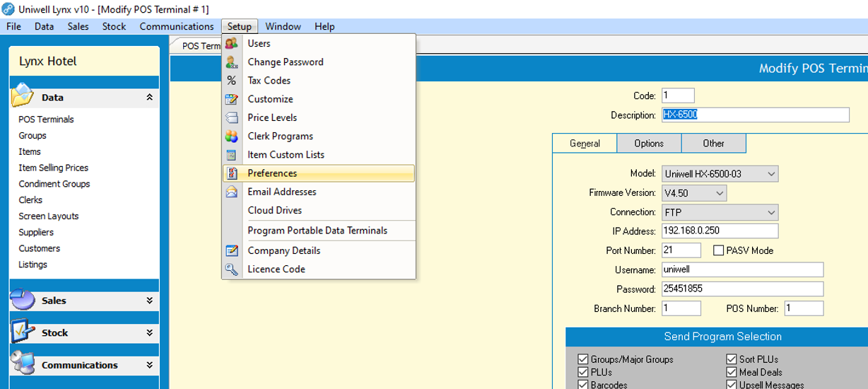Screen dimensions: 868x389
Task: Open the Communications menu in menu bar
Action: click(177, 27)
